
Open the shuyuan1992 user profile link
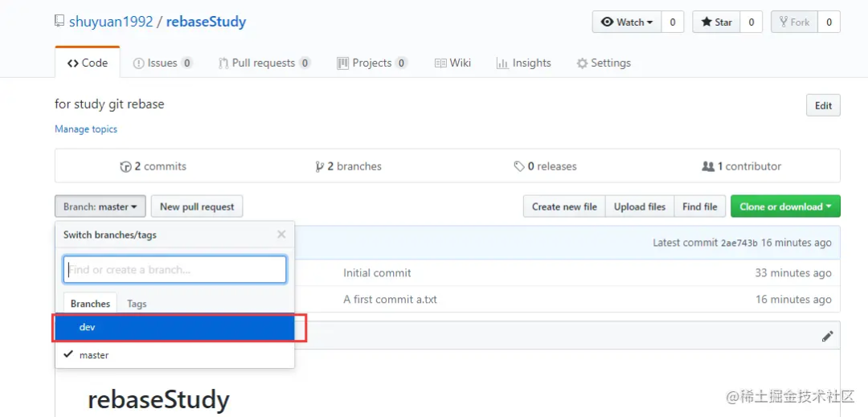point(111,22)
